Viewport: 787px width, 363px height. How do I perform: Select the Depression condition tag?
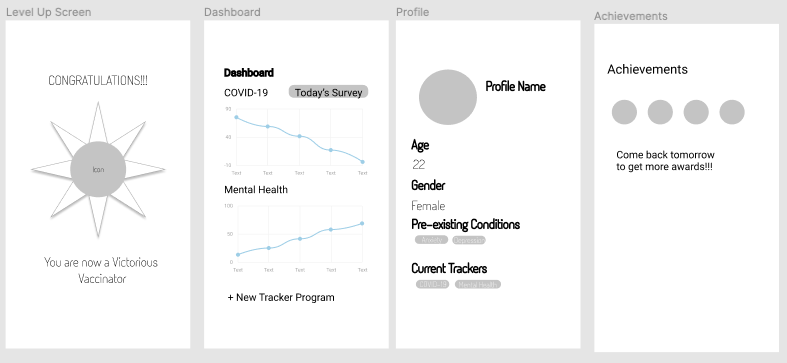(x=469, y=240)
